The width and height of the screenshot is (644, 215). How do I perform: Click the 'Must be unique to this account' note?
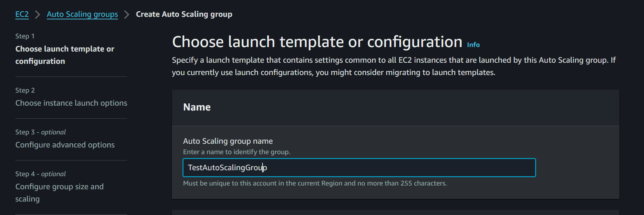click(x=315, y=183)
